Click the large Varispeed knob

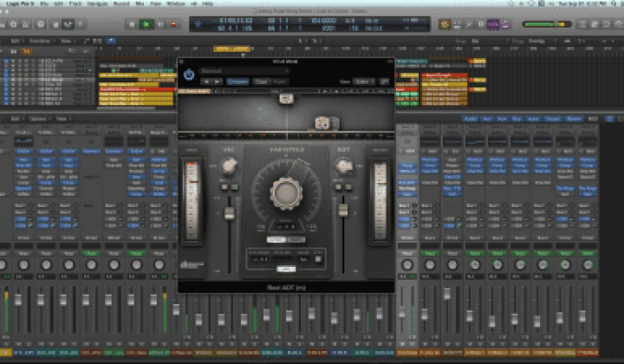coord(285,192)
